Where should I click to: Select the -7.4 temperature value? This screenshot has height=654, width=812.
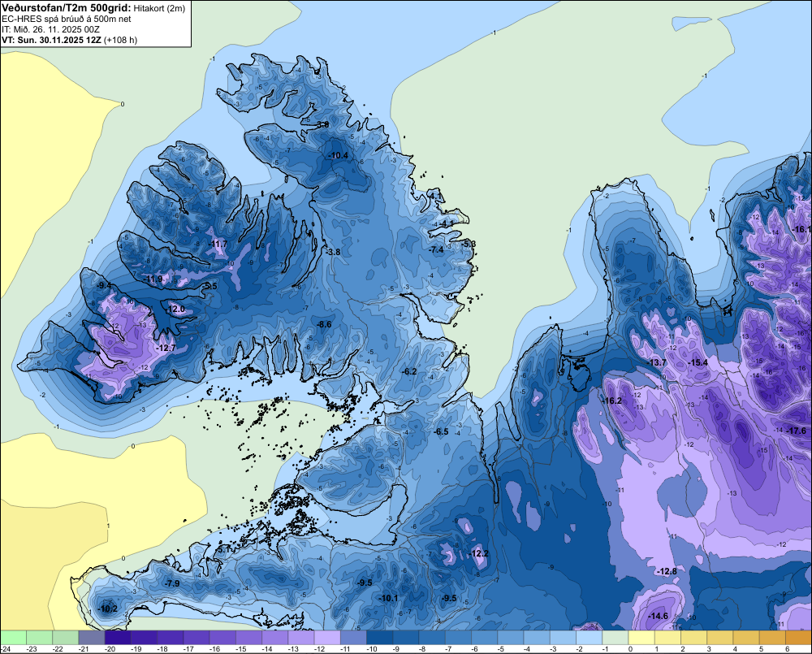click(x=437, y=249)
